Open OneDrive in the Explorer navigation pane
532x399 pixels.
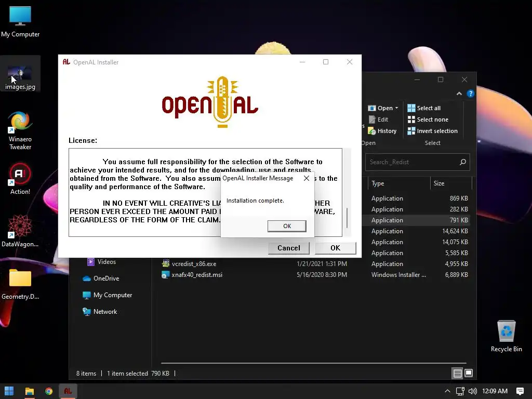[101, 278]
